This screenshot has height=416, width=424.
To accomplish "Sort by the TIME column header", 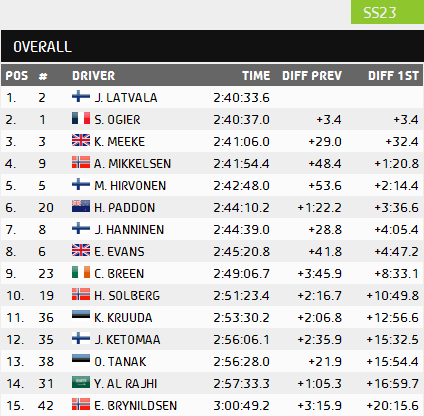I will click(x=256, y=76).
